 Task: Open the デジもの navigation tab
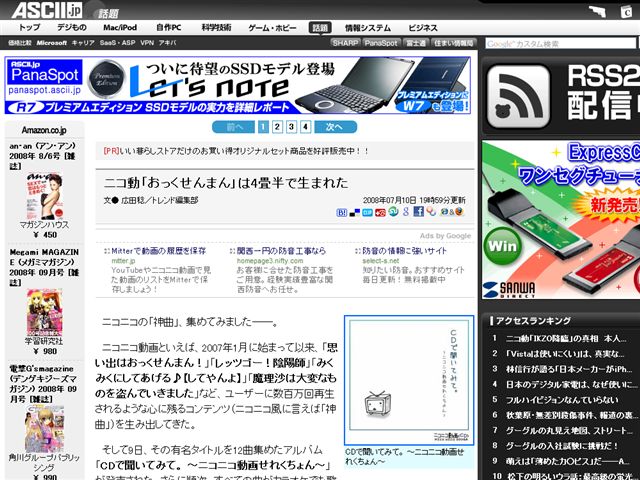pos(72,27)
